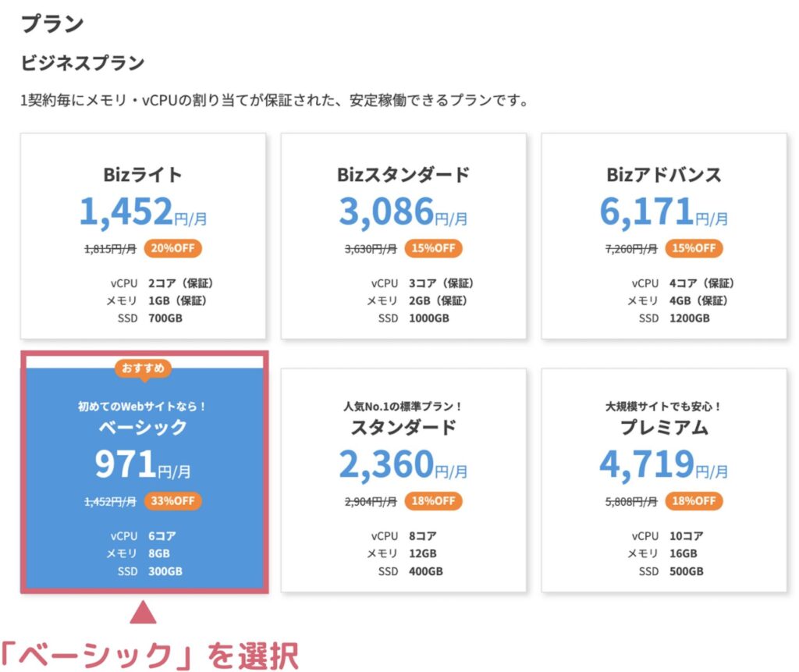Click the 2,360円/月 price
The height and width of the screenshot is (672, 799).
pos(403,464)
